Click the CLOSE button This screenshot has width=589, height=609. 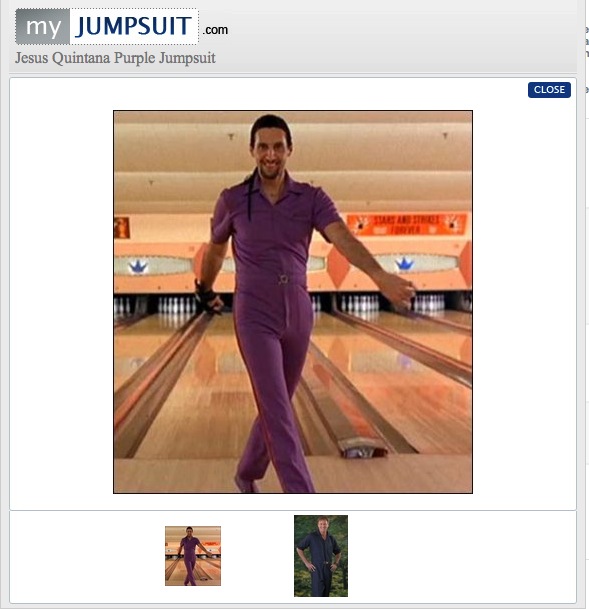[549, 90]
